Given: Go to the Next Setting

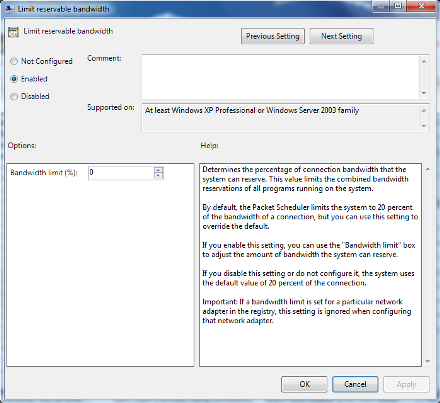Looking at the screenshot, I should coord(341,36).
